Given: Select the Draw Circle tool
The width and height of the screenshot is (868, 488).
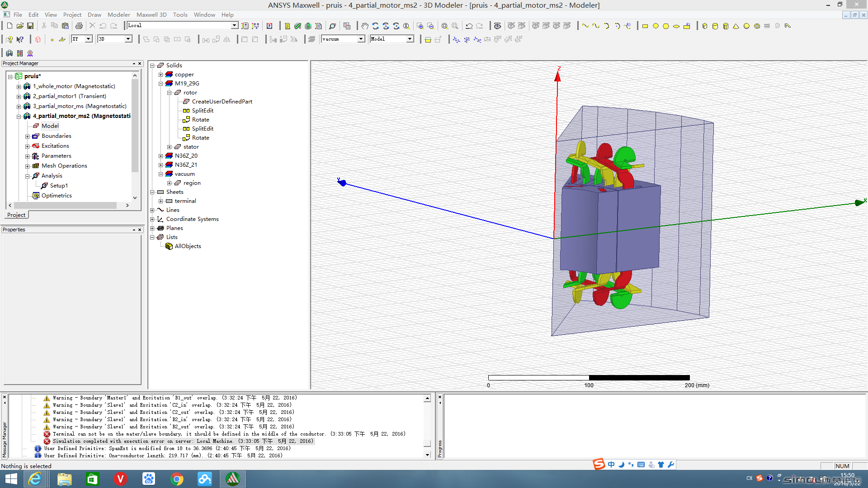Looking at the screenshot, I should pos(656,26).
